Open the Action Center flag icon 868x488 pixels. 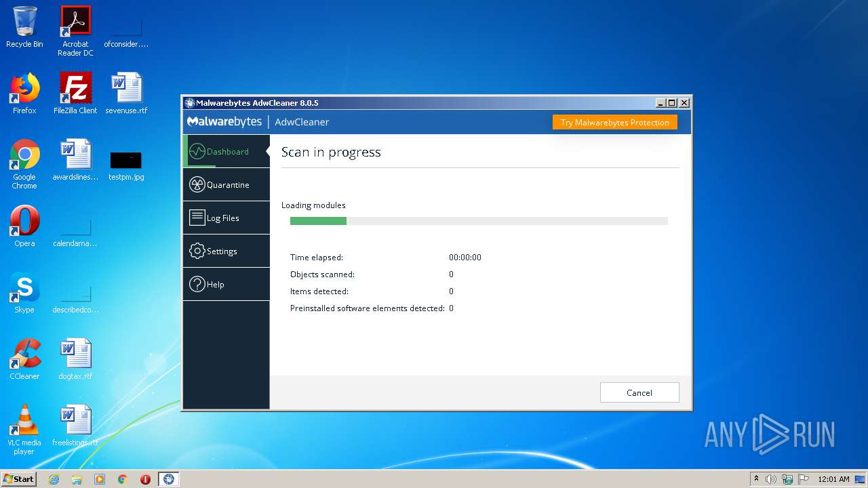(x=804, y=479)
